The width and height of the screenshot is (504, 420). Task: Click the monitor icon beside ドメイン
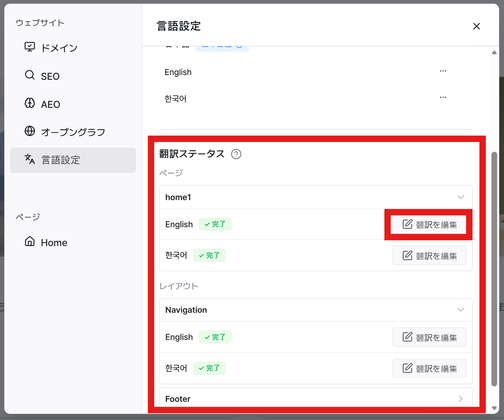point(30,47)
